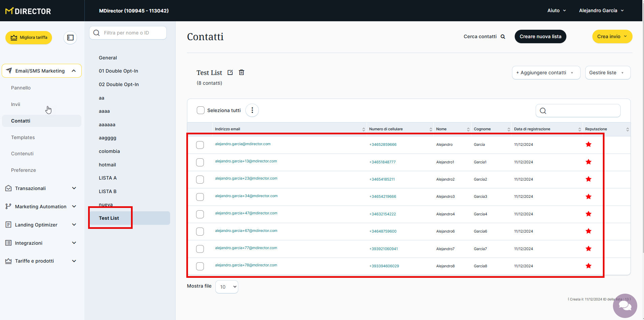Open the Mostra file rows dropdown

coord(227,287)
